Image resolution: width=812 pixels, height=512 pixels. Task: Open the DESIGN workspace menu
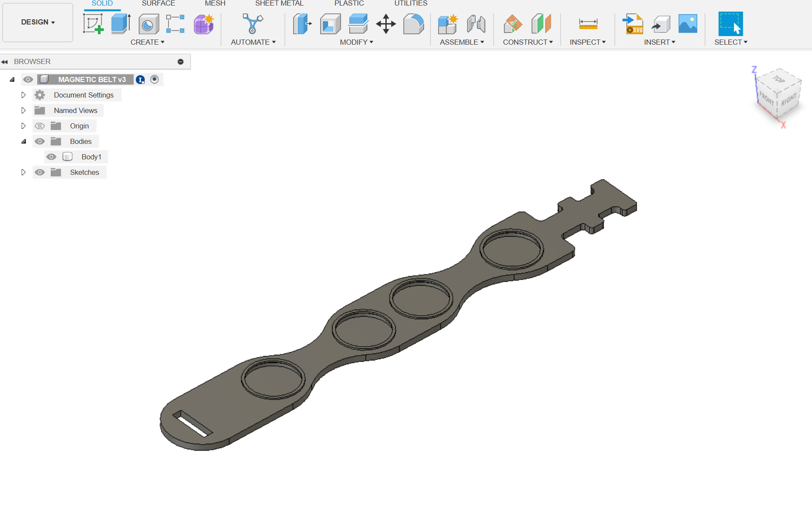pos(37,22)
